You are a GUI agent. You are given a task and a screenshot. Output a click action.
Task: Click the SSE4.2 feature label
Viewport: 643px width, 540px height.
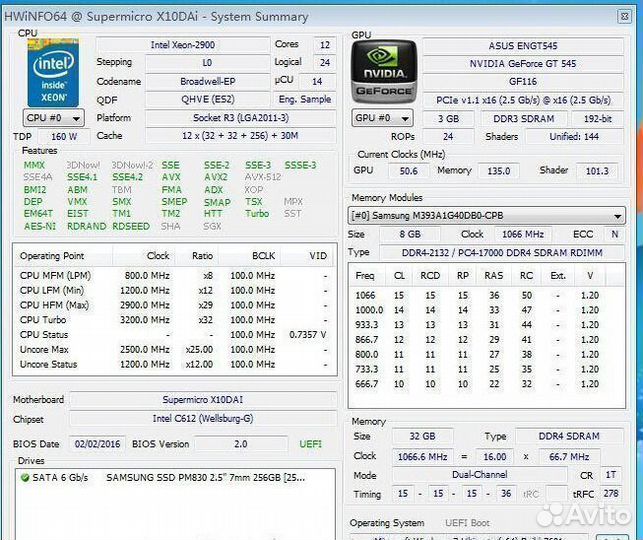[128, 177]
